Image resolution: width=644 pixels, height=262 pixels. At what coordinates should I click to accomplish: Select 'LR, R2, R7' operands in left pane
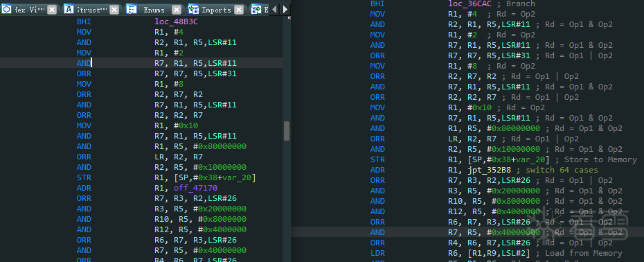(x=179, y=157)
